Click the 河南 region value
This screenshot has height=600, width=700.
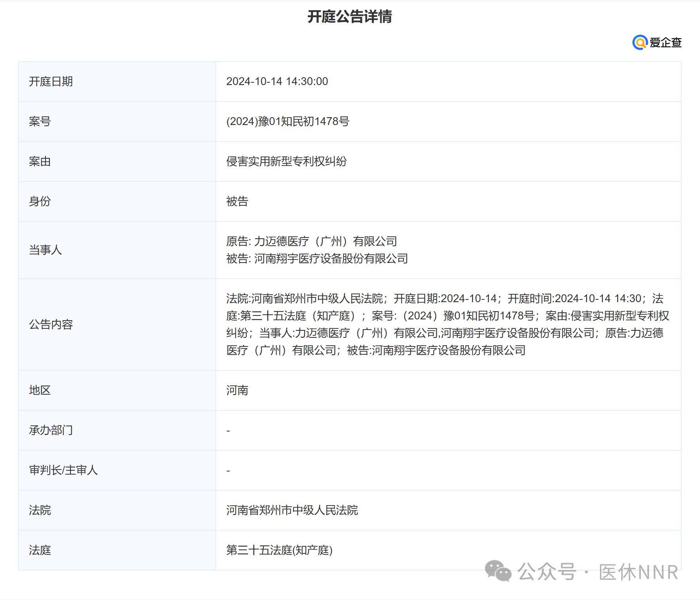click(237, 390)
